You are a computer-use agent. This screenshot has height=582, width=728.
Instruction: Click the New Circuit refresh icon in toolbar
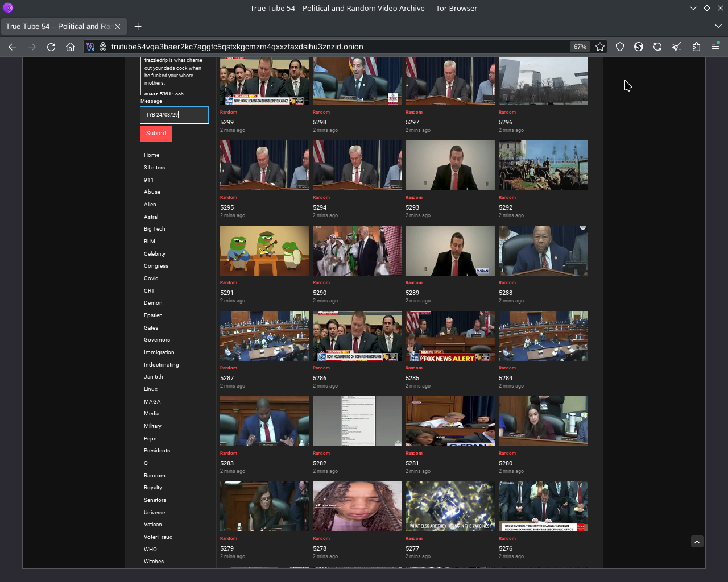(x=657, y=47)
